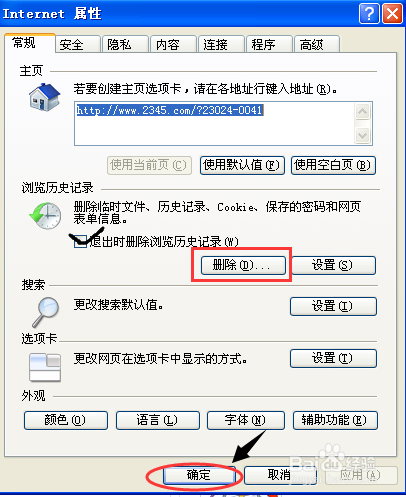Click the clock browsing history icon

click(45, 216)
